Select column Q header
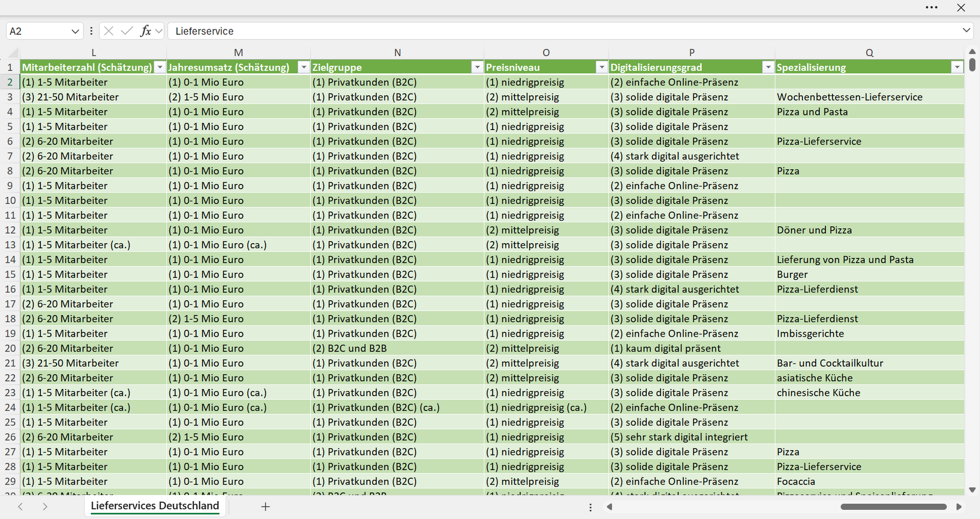Viewport: 980px width, 519px height. 869,53
